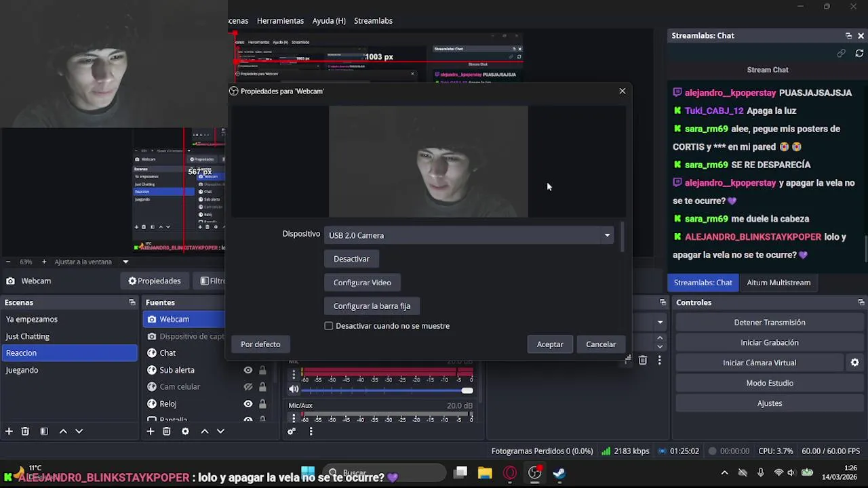Click the Desactivar button
The height and width of the screenshot is (488, 868).
coord(351,259)
